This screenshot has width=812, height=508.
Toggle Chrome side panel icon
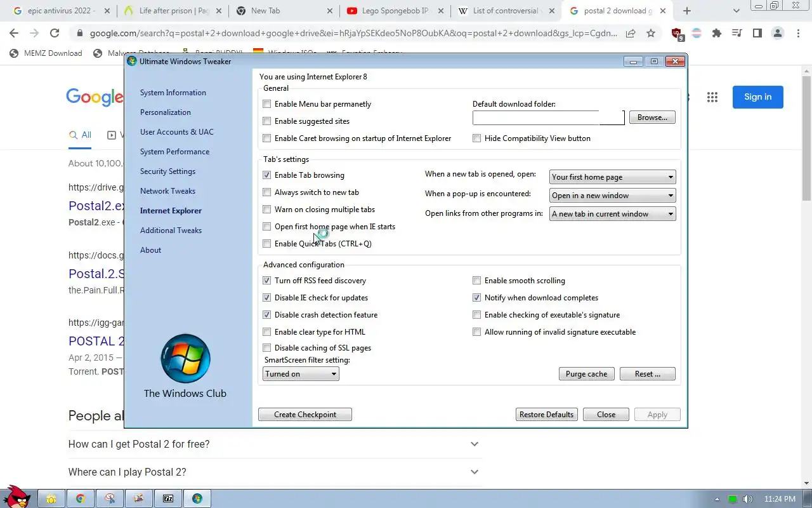(757, 34)
